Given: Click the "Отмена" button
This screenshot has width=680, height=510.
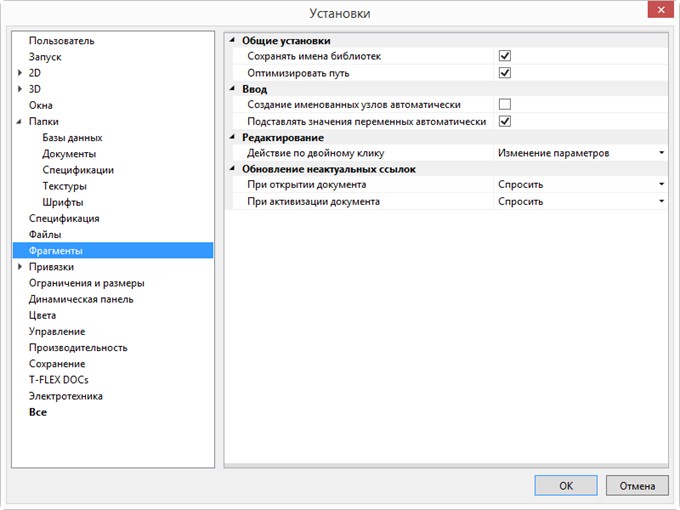Looking at the screenshot, I should pyautogui.click(x=637, y=485).
